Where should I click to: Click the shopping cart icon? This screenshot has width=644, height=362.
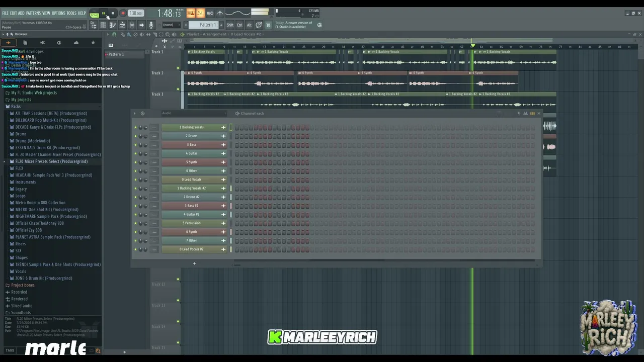click(x=268, y=25)
